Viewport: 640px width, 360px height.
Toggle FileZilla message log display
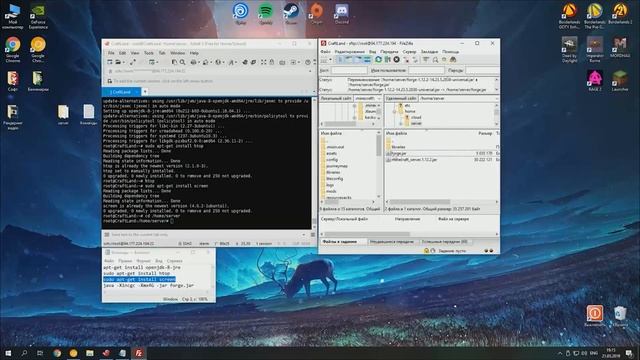[x=340, y=60]
